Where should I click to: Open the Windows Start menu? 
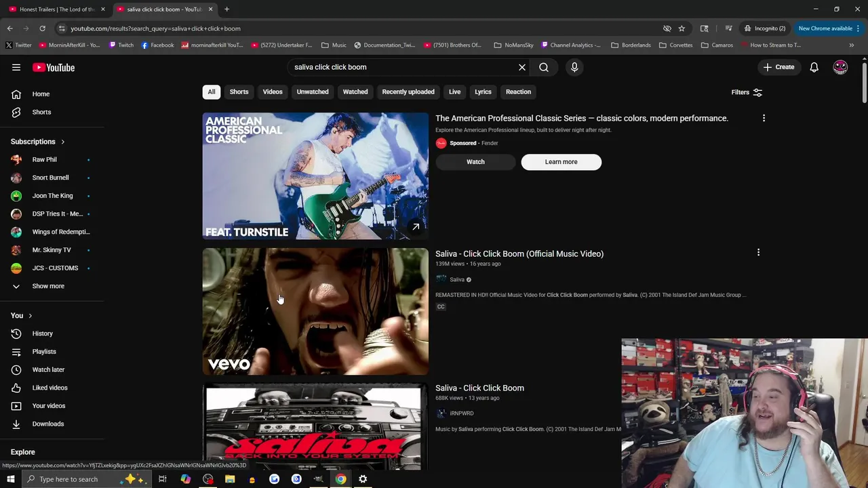[10, 479]
